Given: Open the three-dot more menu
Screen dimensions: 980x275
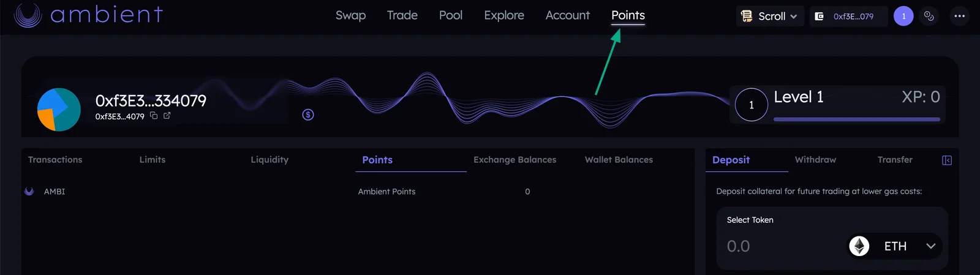Looking at the screenshot, I should [x=960, y=16].
